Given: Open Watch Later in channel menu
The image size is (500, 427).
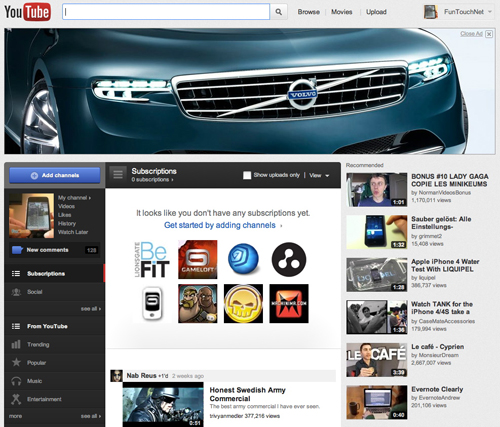Looking at the screenshot, I should pyautogui.click(x=73, y=232).
